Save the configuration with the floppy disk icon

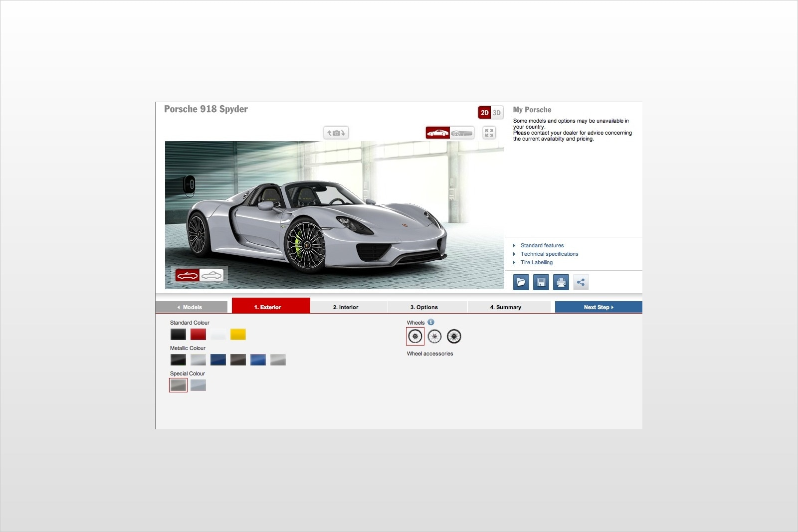click(x=541, y=282)
